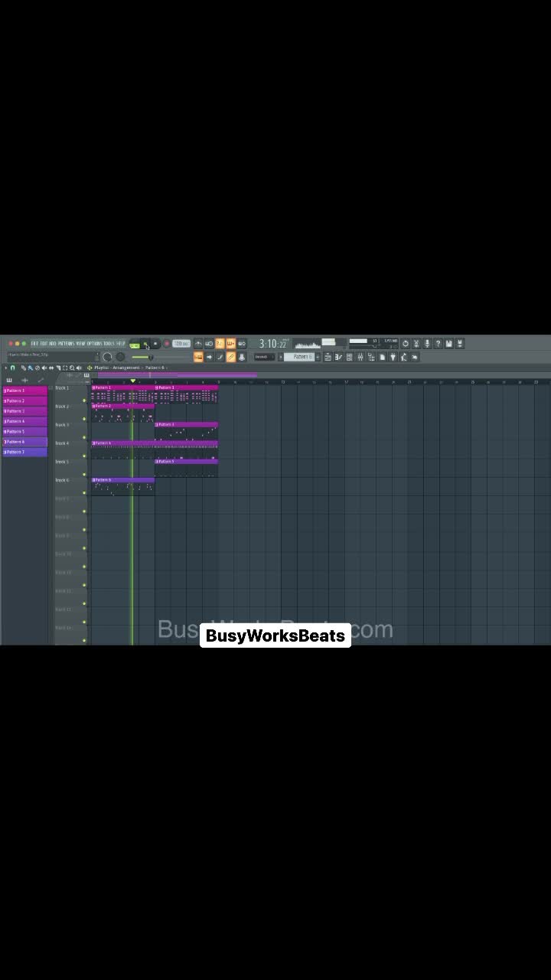Select Pattern 2 in picker panel
The height and width of the screenshot is (980, 551).
tap(24, 400)
